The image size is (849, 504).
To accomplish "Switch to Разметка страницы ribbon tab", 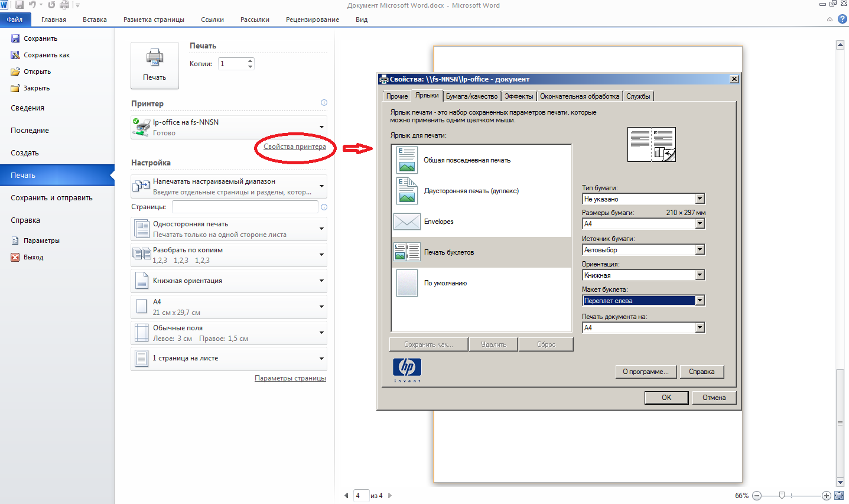I will tap(154, 19).
